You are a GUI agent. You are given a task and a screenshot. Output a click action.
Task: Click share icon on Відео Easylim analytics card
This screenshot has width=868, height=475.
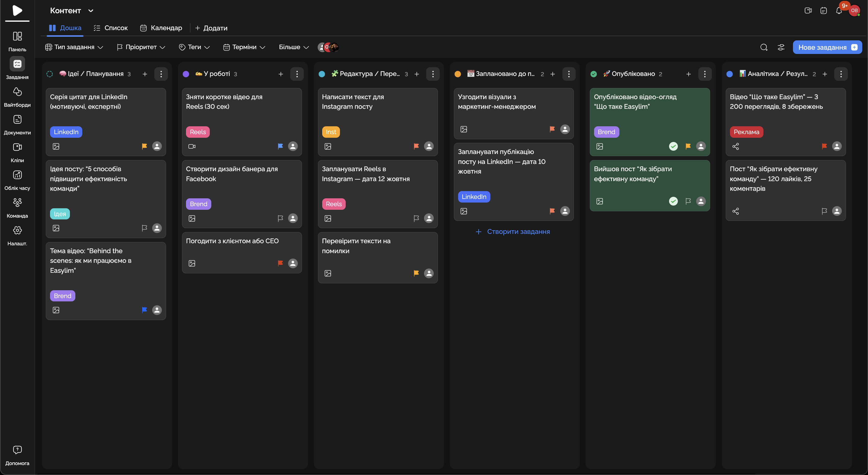point(736,146)
